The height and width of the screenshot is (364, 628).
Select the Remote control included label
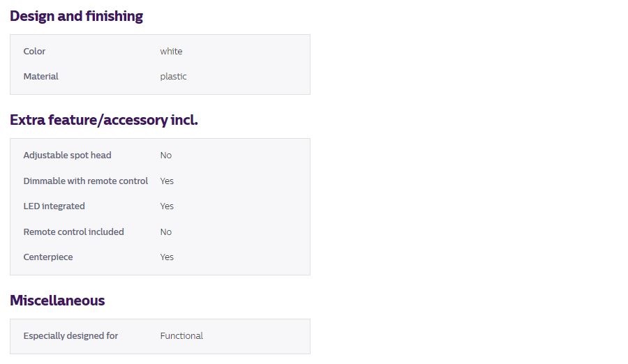point(74,232)
